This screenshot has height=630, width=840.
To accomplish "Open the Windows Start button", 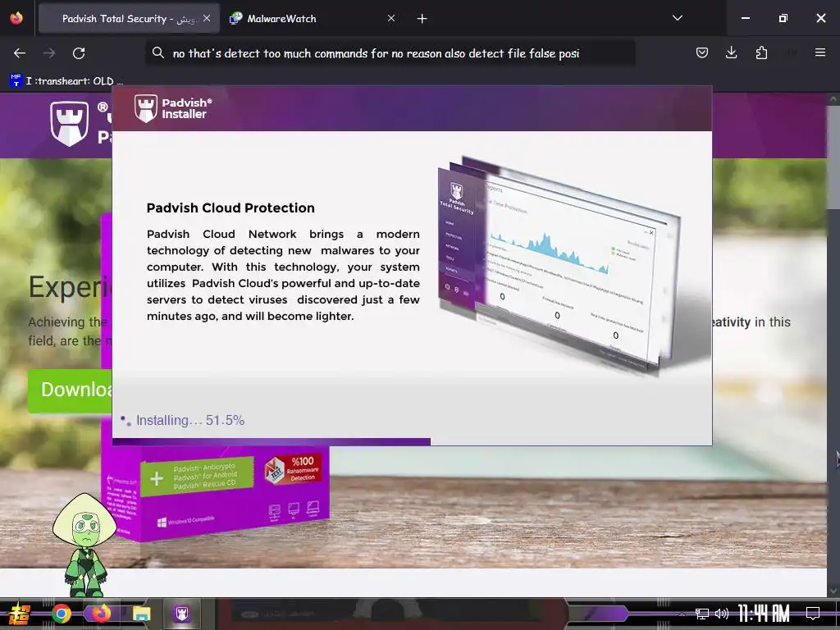I will point(19,614).
